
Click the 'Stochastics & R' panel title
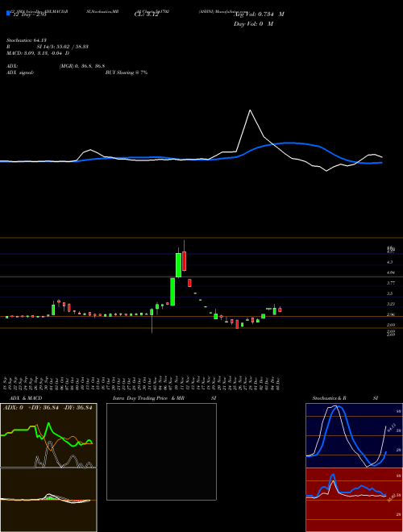click(329, 398)
